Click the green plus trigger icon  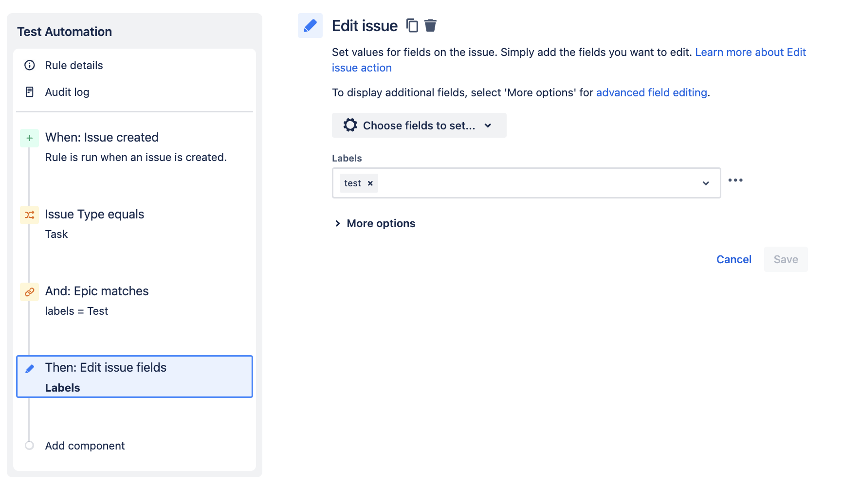tap(29, 138)
